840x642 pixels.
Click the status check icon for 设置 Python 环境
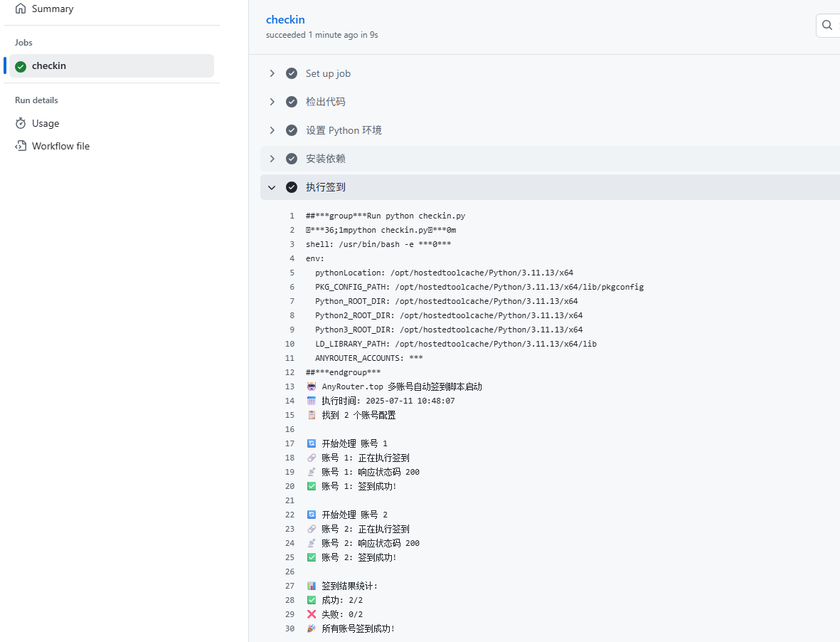(x=292, y=130)
